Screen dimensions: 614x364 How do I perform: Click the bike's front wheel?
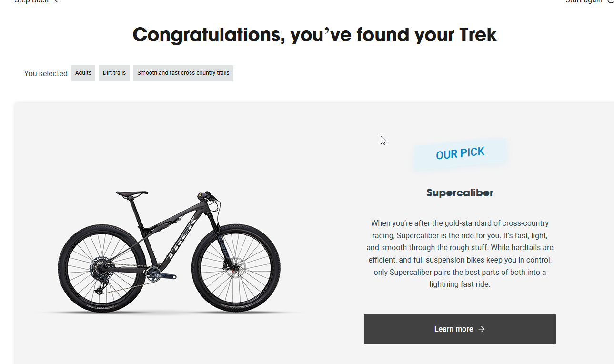pyautogui.click(x=236, y=269)
